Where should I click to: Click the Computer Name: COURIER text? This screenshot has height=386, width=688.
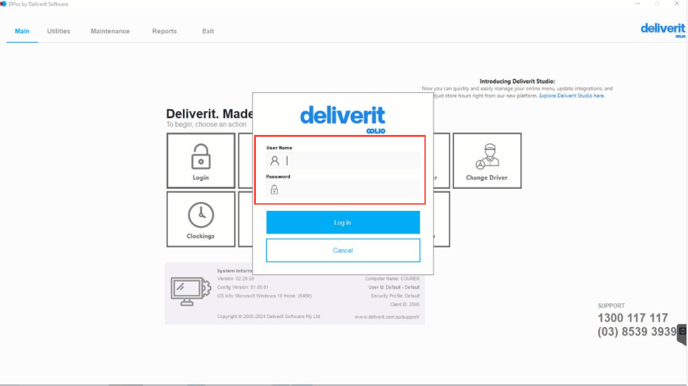[x=392, y=279]
